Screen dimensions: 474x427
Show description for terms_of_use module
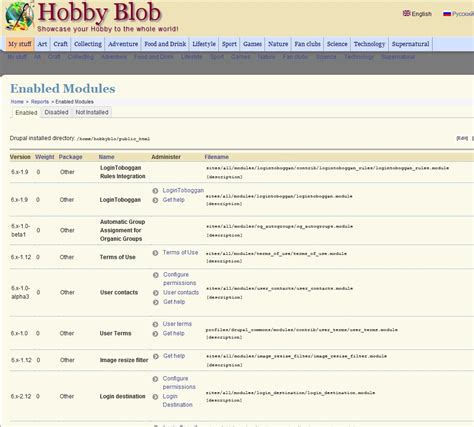tap(224, 261)
